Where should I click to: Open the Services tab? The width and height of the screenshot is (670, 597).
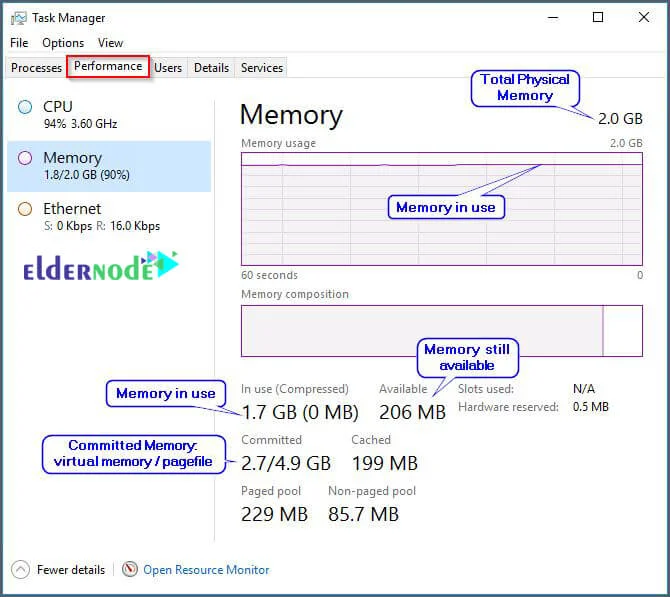tap(262, 68)
